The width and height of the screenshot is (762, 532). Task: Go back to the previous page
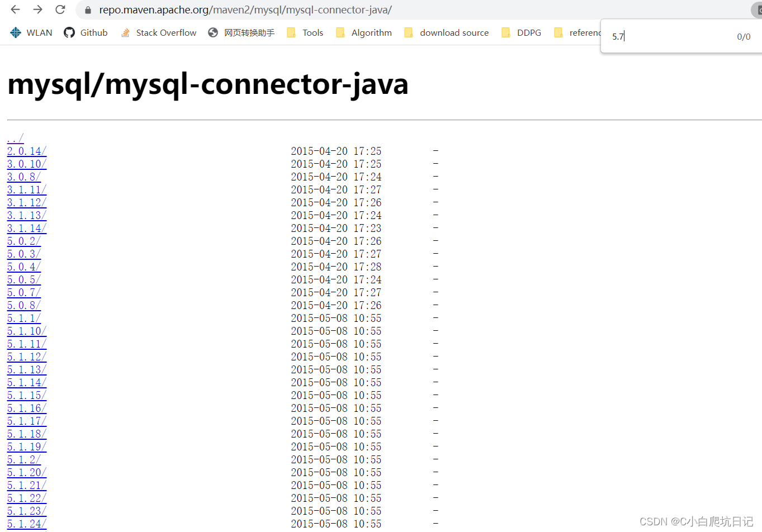[15, 9]
